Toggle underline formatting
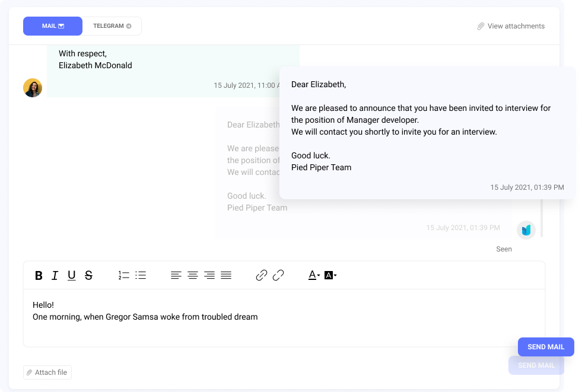 click(71, 275)
